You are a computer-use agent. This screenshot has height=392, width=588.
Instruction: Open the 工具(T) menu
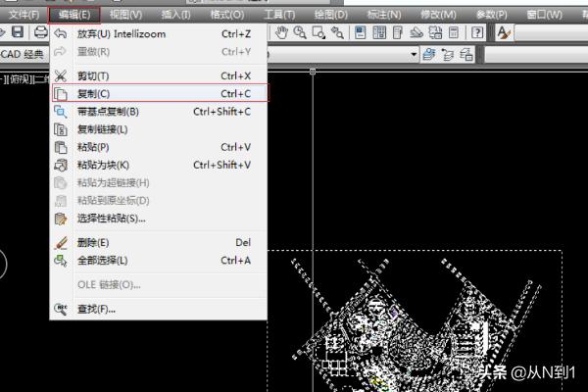click(279, 15)
